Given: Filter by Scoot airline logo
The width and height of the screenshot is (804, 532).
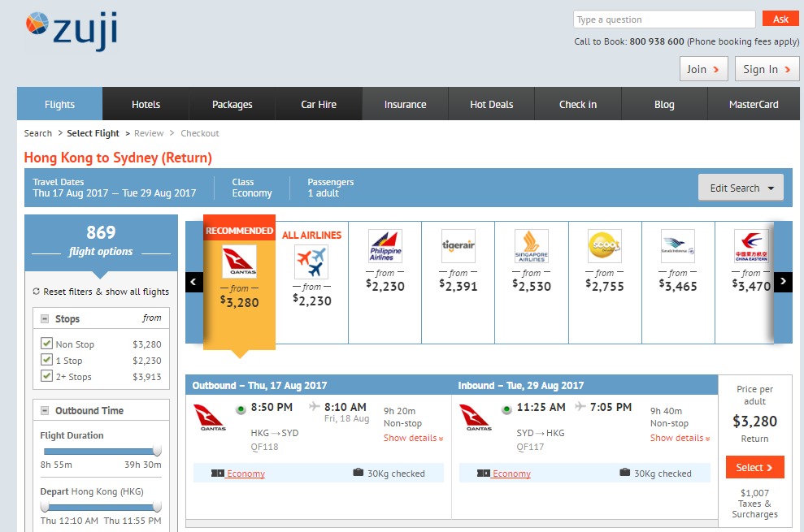Looking at the screenshot, I should (604, 246).
